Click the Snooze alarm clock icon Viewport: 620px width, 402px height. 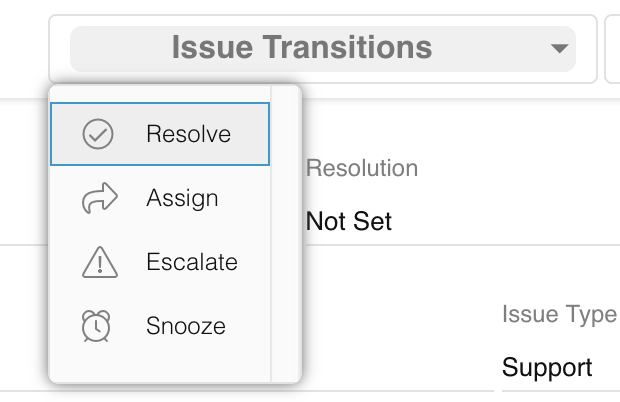[x=96, y=326]
